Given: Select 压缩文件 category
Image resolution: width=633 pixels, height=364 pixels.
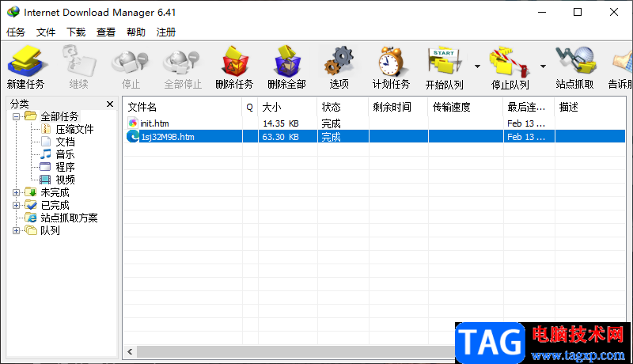Looking at the screenshot, I should [74, 129].
